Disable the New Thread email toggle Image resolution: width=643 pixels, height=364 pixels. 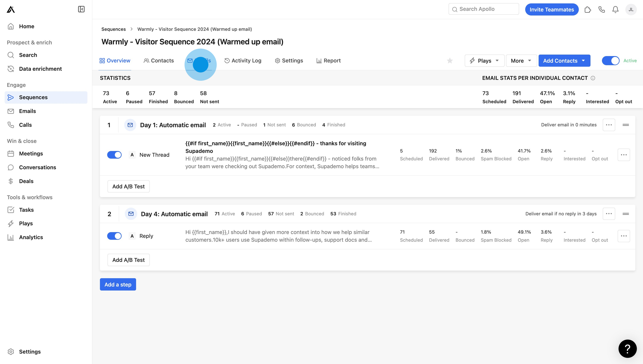114,155
